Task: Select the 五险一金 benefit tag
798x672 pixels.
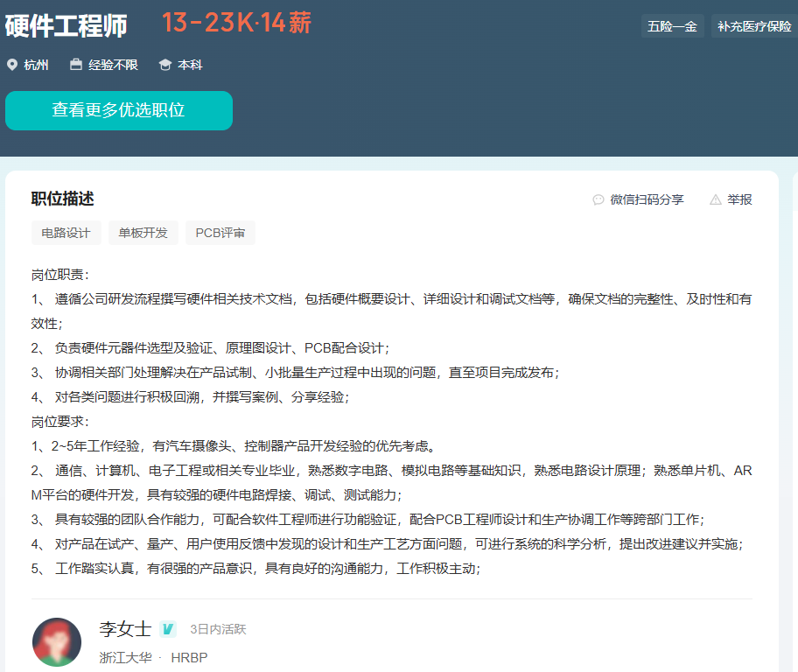Action: (x=672, y=26)
